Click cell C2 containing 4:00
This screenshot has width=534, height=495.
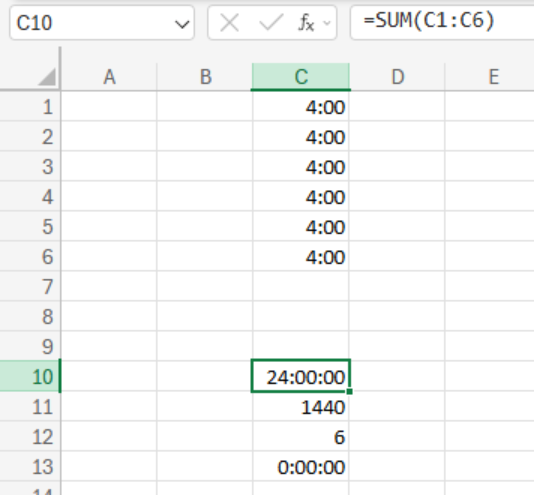pos(301,137)
